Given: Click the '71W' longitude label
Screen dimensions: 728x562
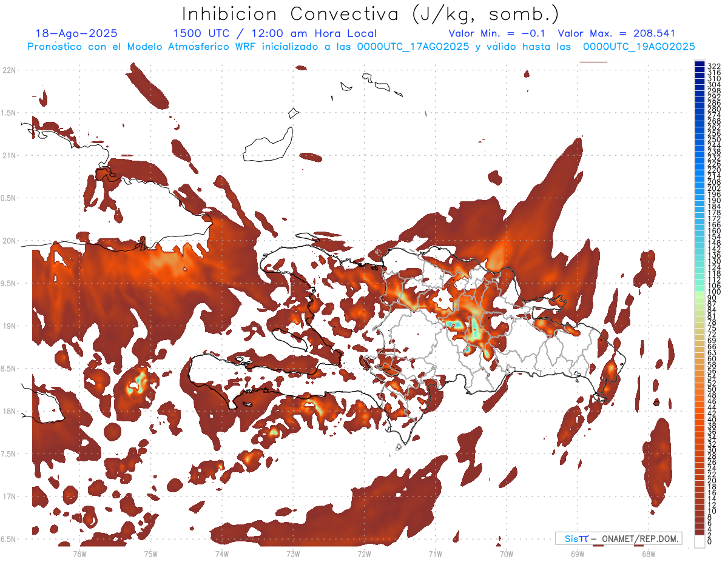Looking at the screenshot, I should (435, 554).
